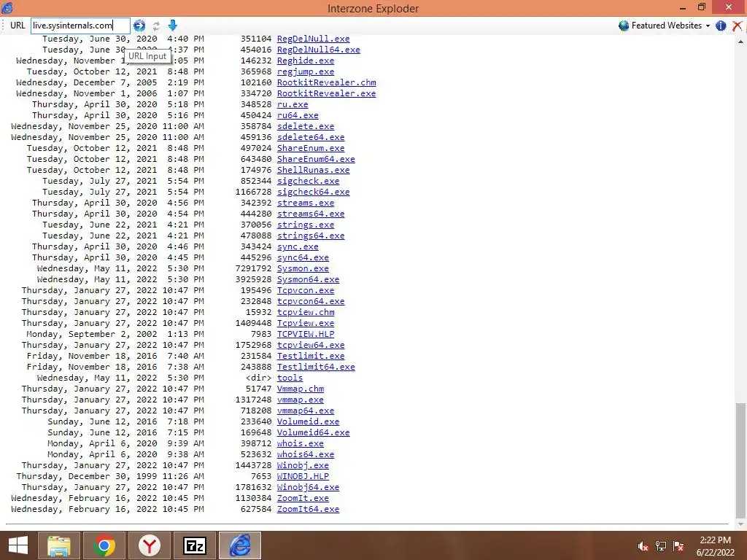This screenshot has height=560, width=747.
Task: Open the Volumeid.exe link
Action: click(x=308, y=422)
